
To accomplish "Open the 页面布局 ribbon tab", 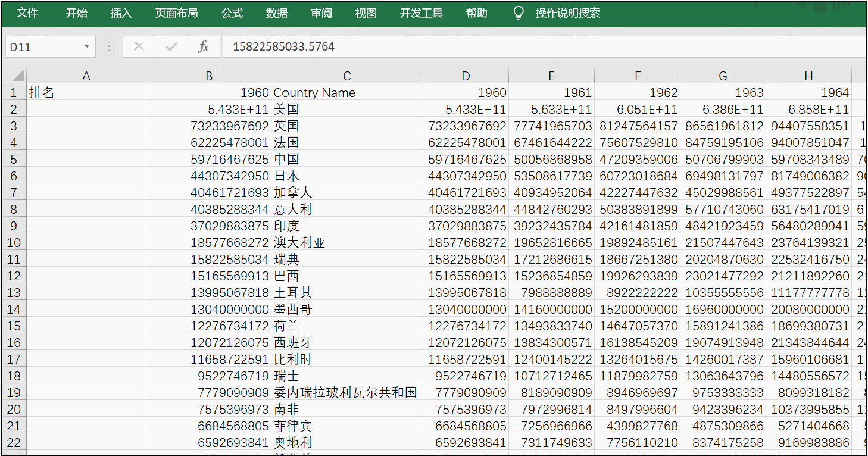I will click(176, 13).
